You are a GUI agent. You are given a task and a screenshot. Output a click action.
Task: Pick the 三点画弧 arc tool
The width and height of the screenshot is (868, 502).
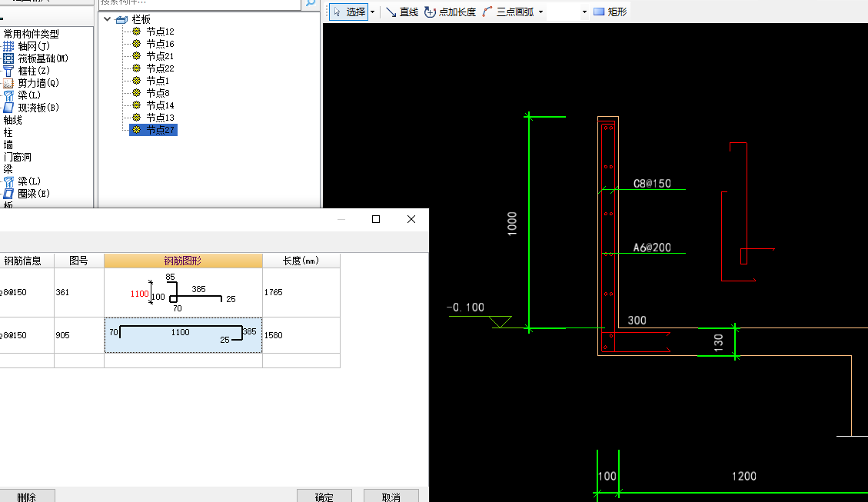(x=507, y=12)
